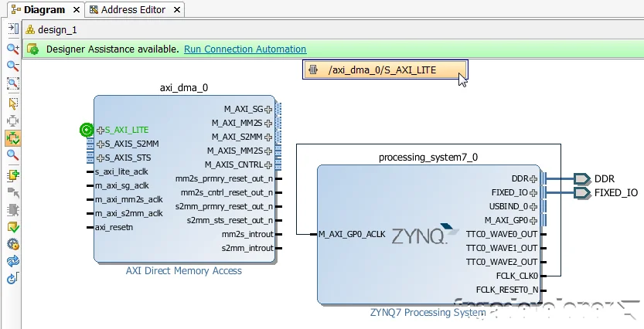Select the processing_system7_0 block title
Image resolution: width=644 pixels, height=329 pixels.
coord(428,158)
